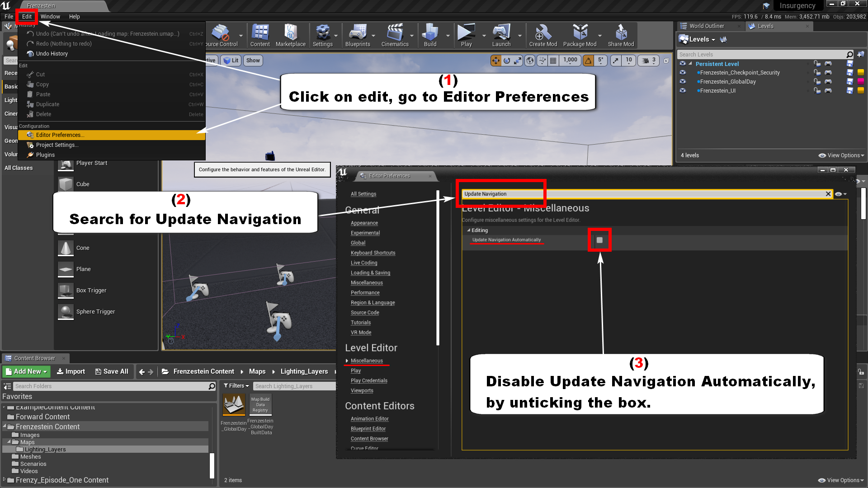The height and width of the screenshot is (488, 868).
Task: Click yellow color swatch for Frenzestein_Checkpoint_Security
Action: point(860,73)
